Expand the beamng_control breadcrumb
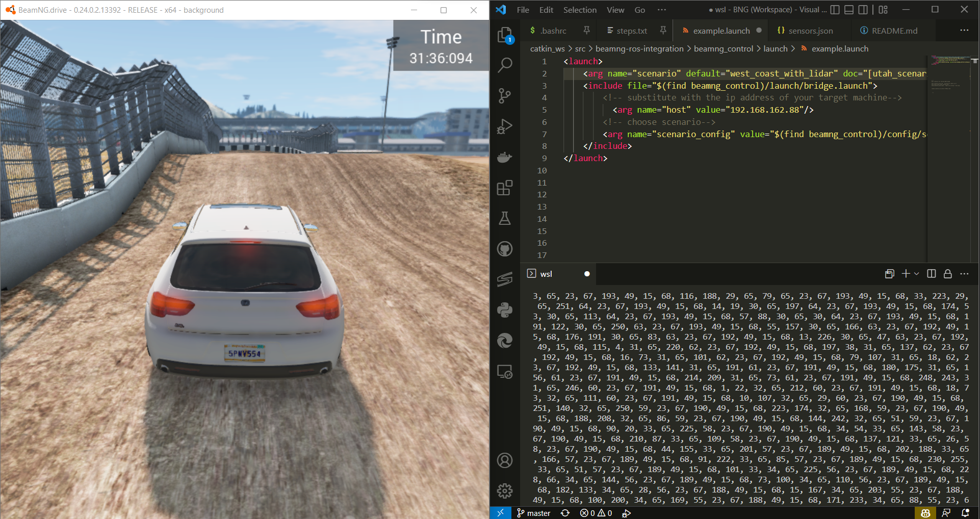Viewport: 980px width, 519px height. point(723,48)
